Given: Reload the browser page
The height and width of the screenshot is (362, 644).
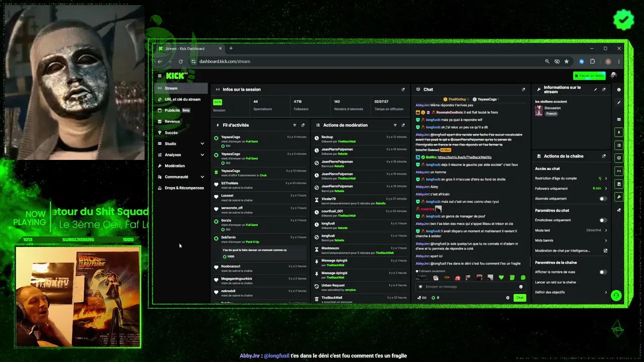Looking at the screenshot, I should tap(181, 61).
